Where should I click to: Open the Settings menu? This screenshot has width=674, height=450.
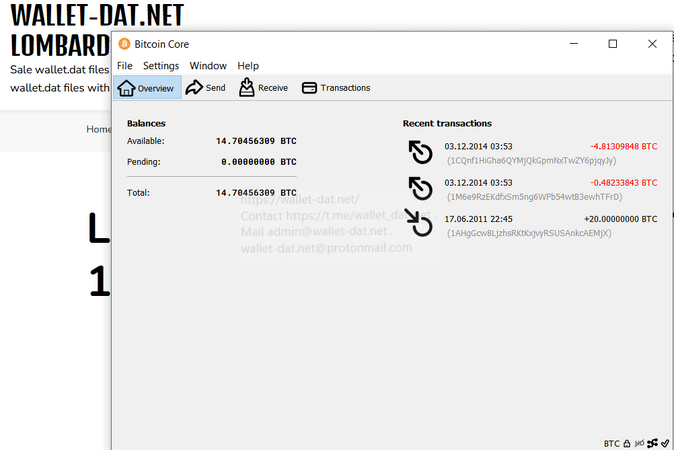click(161, 66)
